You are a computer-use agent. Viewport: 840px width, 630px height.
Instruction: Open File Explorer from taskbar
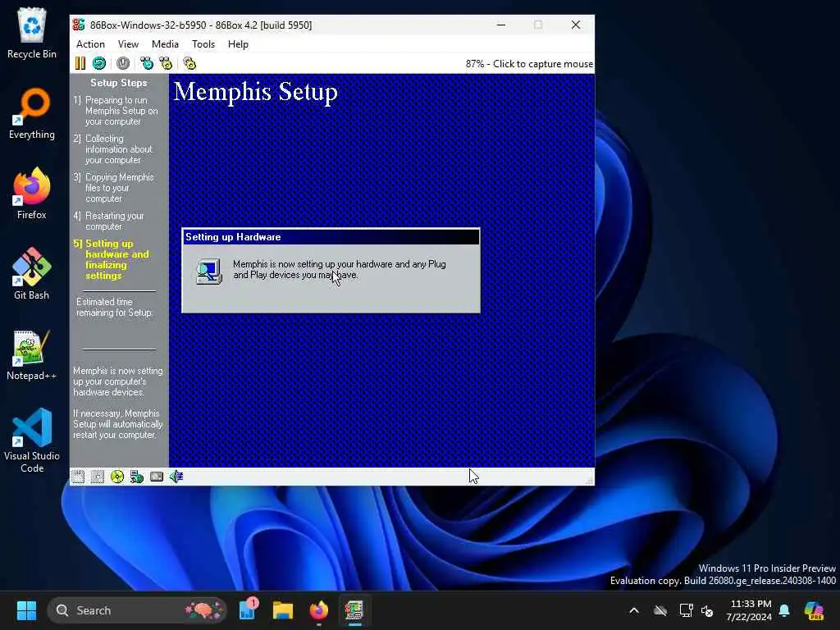click(283, 610)
